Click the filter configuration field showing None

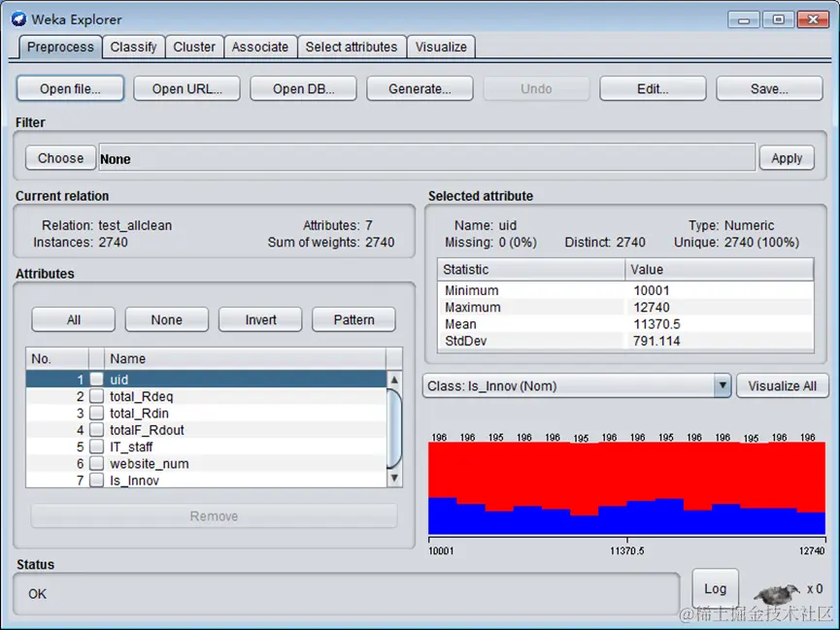coord(427,157)
